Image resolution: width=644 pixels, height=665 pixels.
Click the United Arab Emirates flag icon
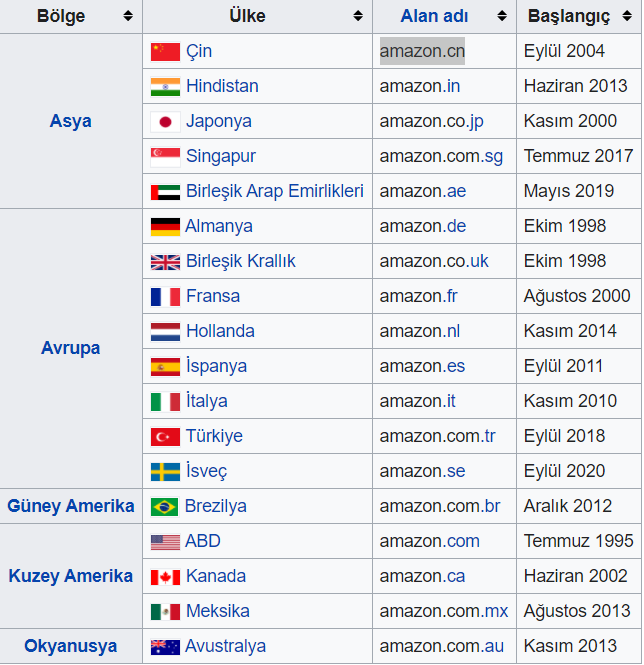(x=165, y=192)
